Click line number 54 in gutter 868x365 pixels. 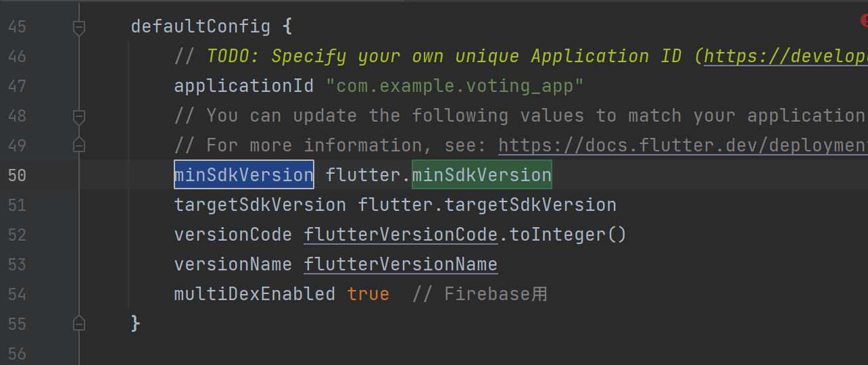[x=18, y=294]
